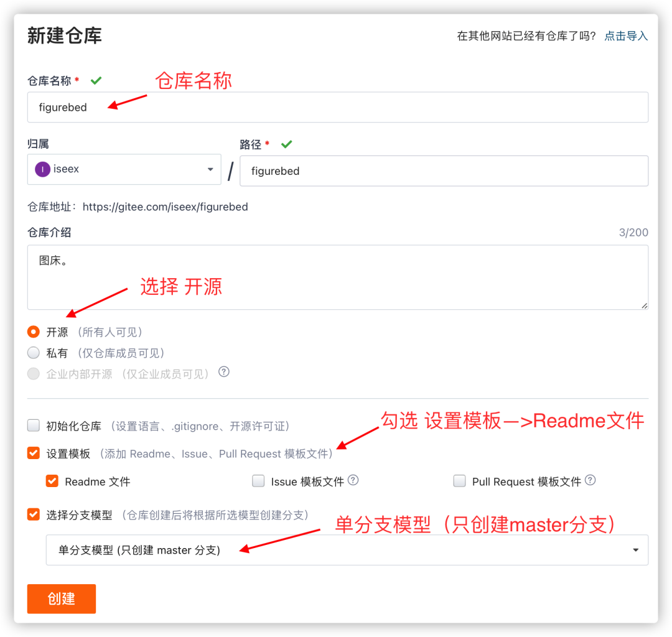Disable the 设置模板 checkbox
This screenshot has height=637, width=672.
[33, 453]
